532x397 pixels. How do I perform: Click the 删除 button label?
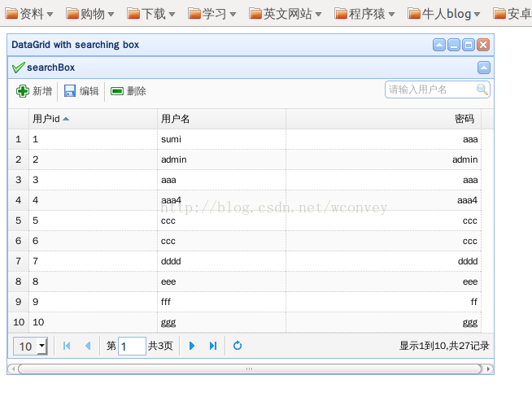137,91
